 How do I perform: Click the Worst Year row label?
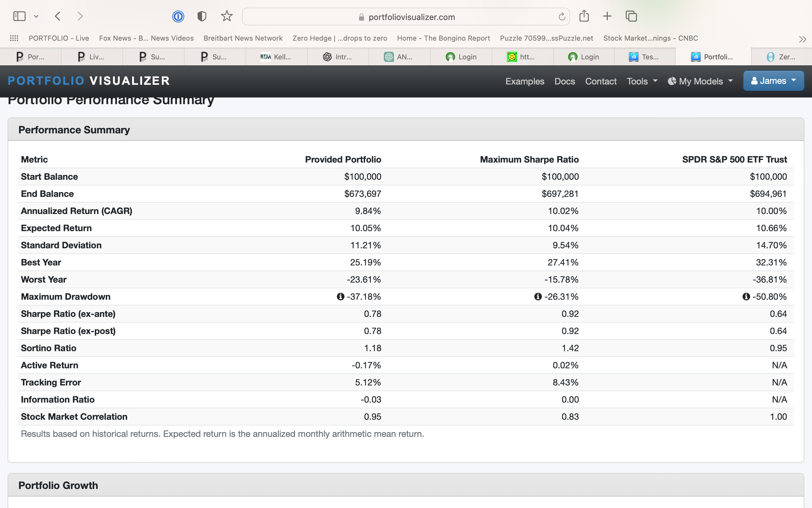point(44,279)
